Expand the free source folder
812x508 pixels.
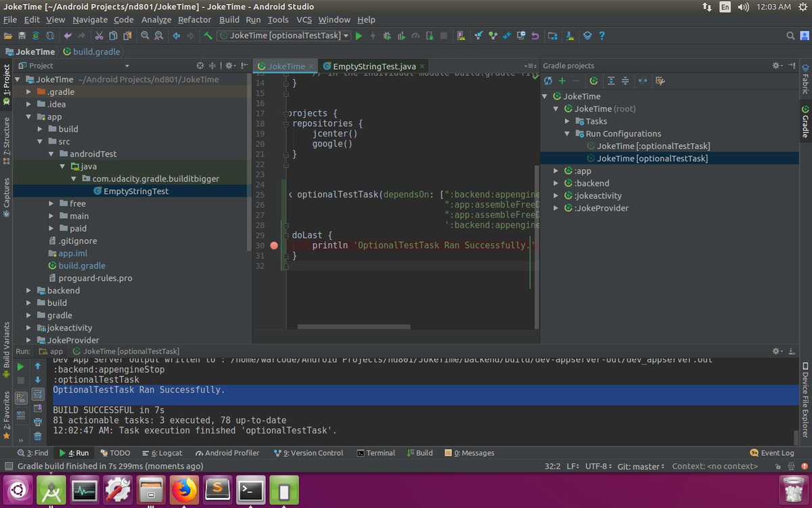coord(51,203)
